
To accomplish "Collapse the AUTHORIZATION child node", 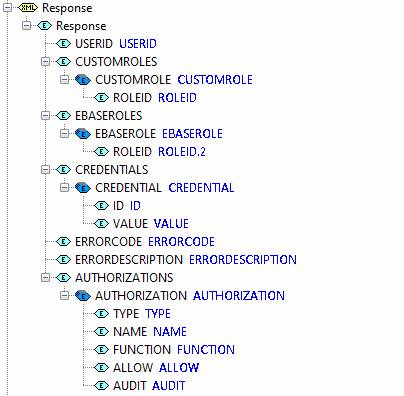I will 64,296.
